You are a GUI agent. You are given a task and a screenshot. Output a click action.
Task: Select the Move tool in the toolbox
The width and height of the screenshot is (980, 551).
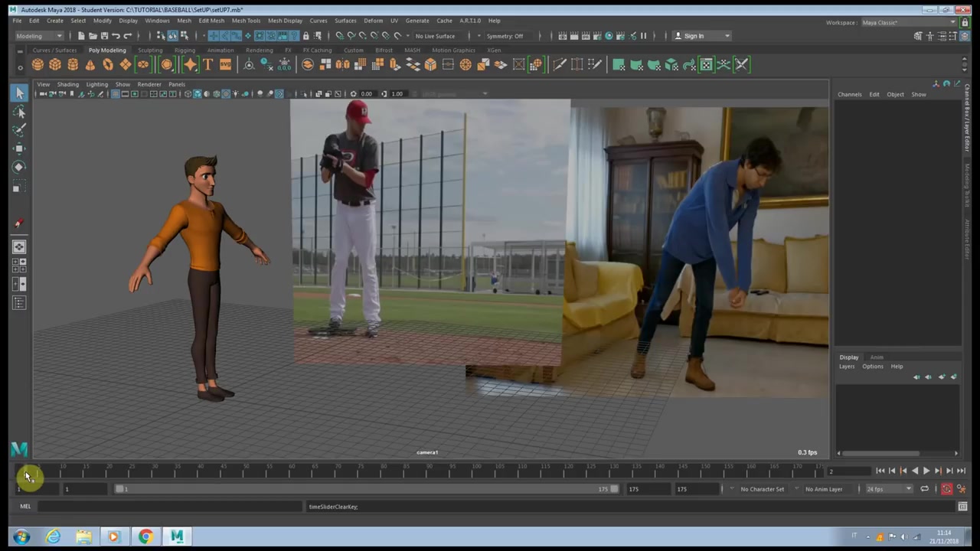(19, 148)
